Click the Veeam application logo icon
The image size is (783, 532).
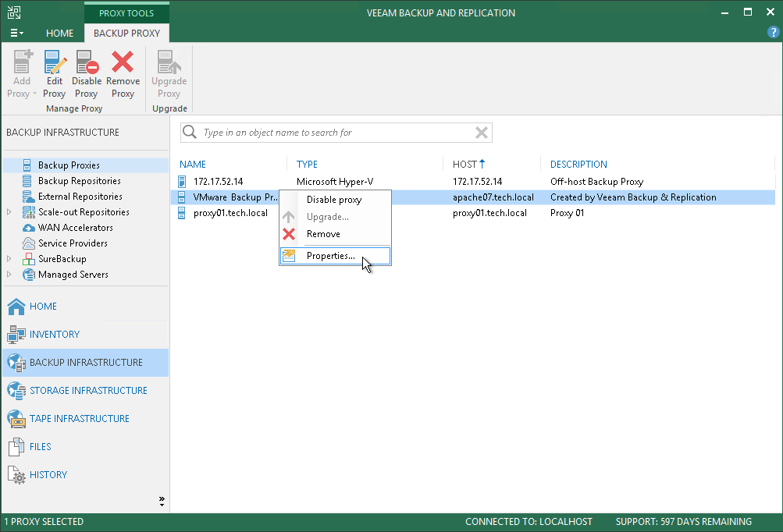pyautogui.click(x=14, y=12)
